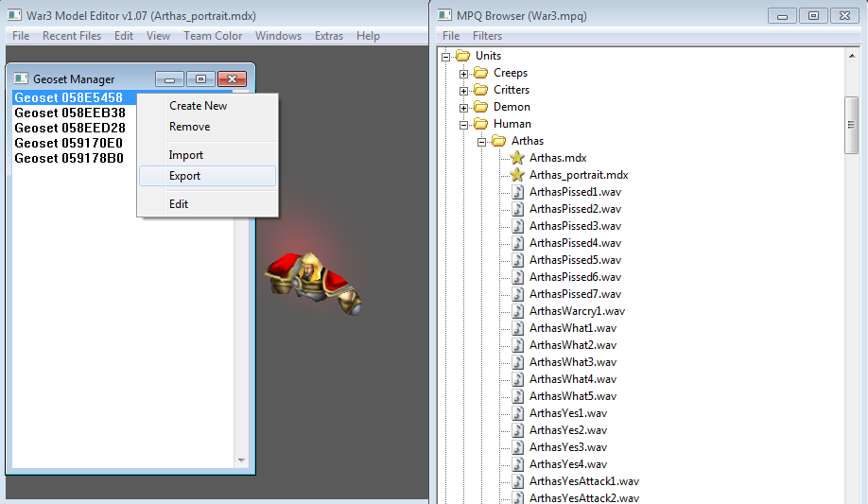The width and height of the screenshot is (868, 504).
Task: Click the sound icon of ArthasPissed1.wav
Action: point(517,192)
